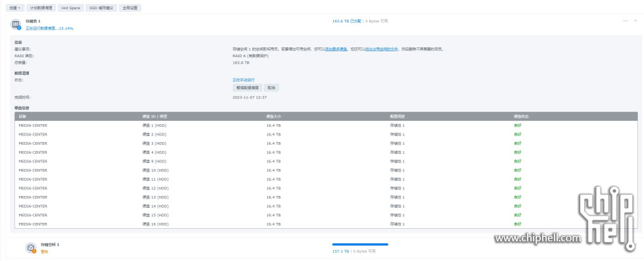Click MEDIA-CENTER in the 硬盘 2 row
The width and height of the screenshot is (644, 261).
[33, 134]
